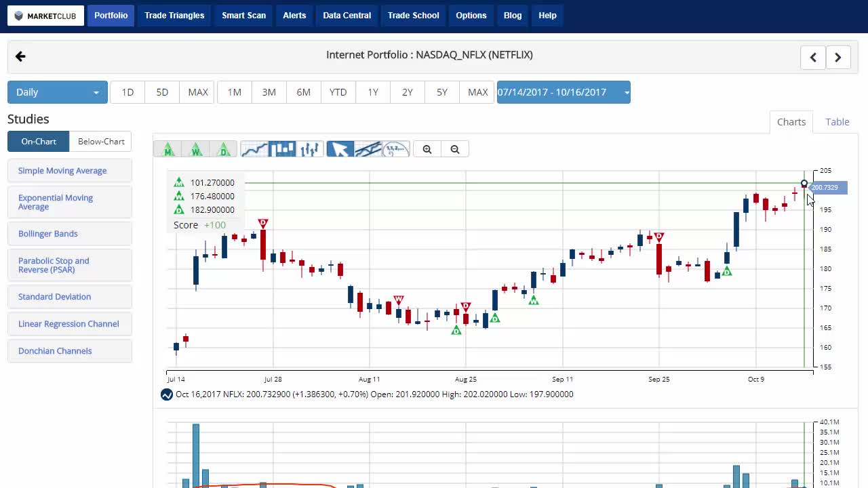Add the Parabolic Stop and Reverse study
Image resolution: width=868 pixels, height=488 pixels.
70,265
